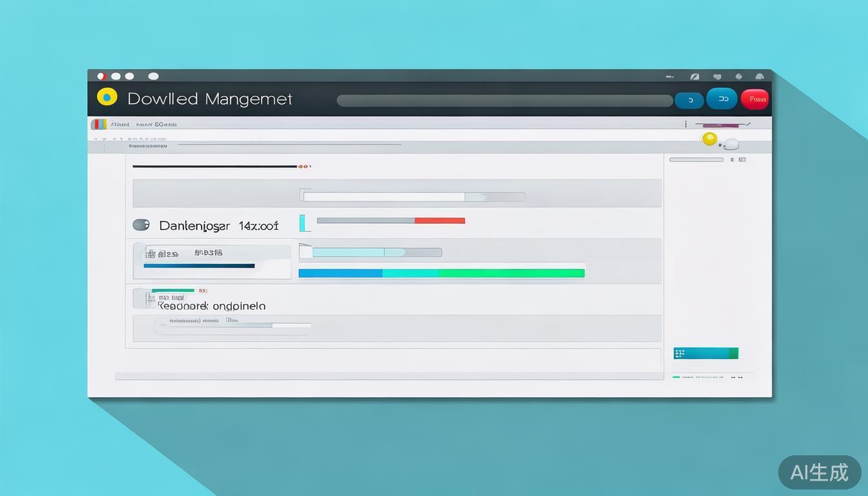The image size is (868, 496).
Task: Click the dark blue progress bar in left card
Action: pos(199,265)
